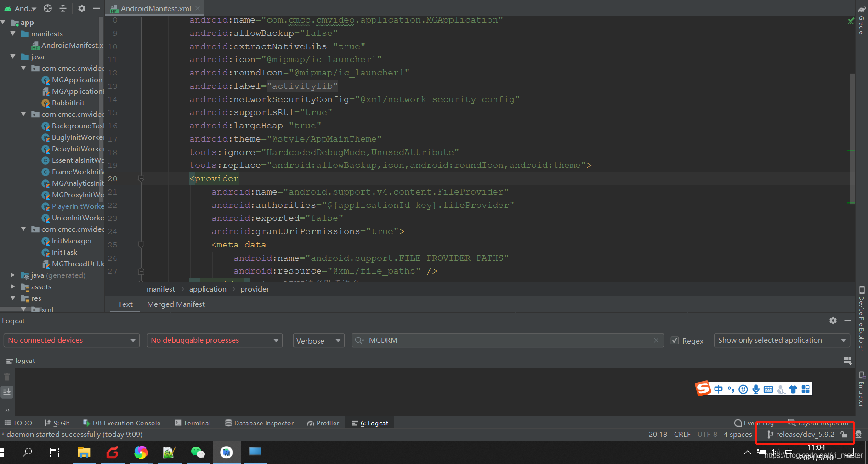
Task: Open Windows search from taskbar
Action: tap(28, 453)
